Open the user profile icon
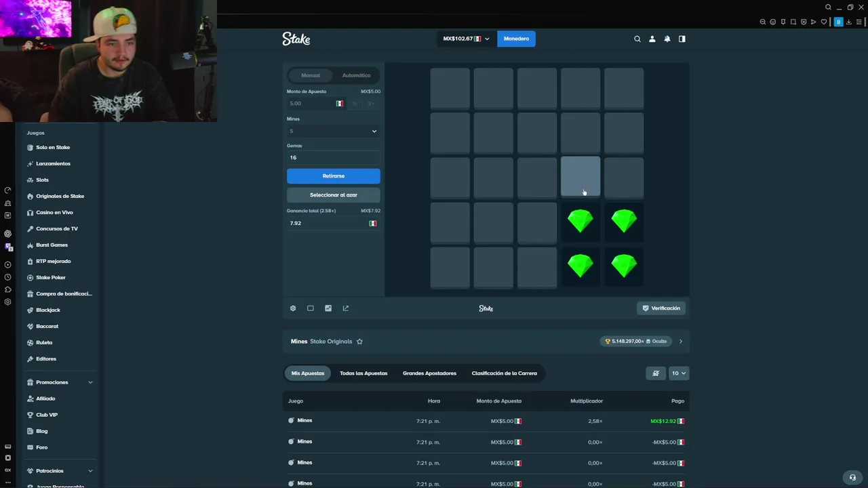 tap(652, 39)
